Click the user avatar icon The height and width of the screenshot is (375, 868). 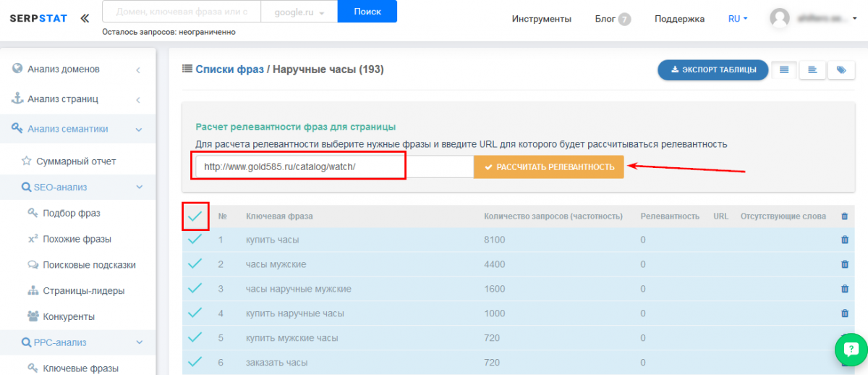pyautogui.click(x=780, y=19)
